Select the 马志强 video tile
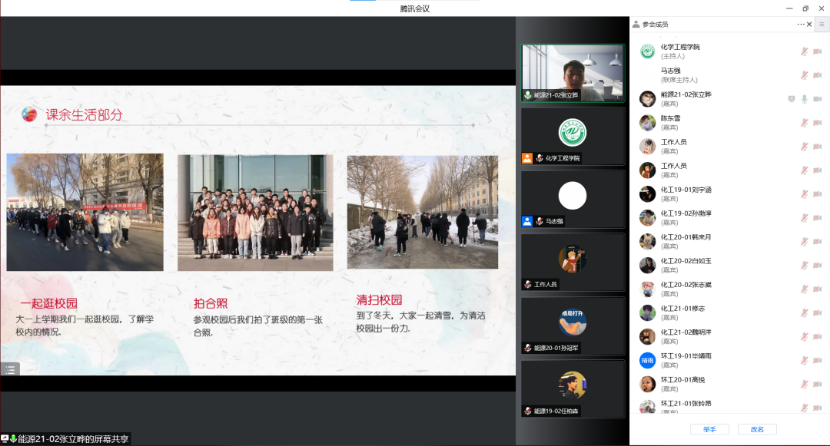 tap(573, 199)
